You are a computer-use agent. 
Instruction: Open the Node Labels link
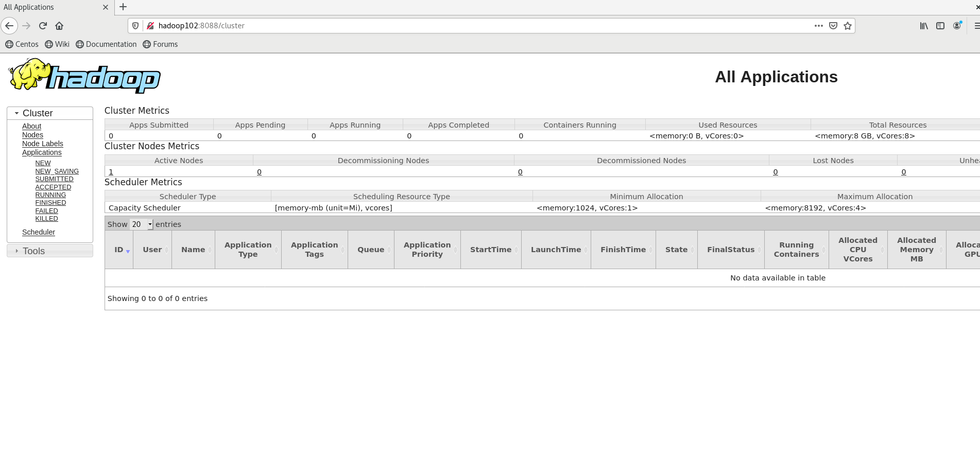point(43,144)
